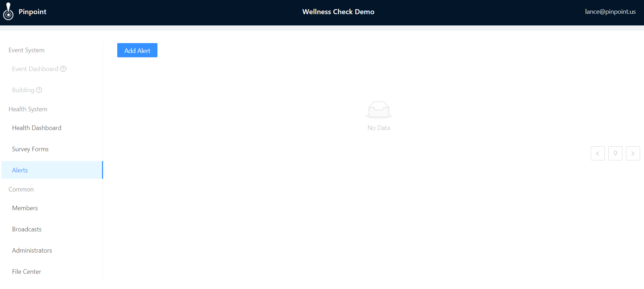Click the page number 0 box
644x289 pixels.
click(615, 153)
